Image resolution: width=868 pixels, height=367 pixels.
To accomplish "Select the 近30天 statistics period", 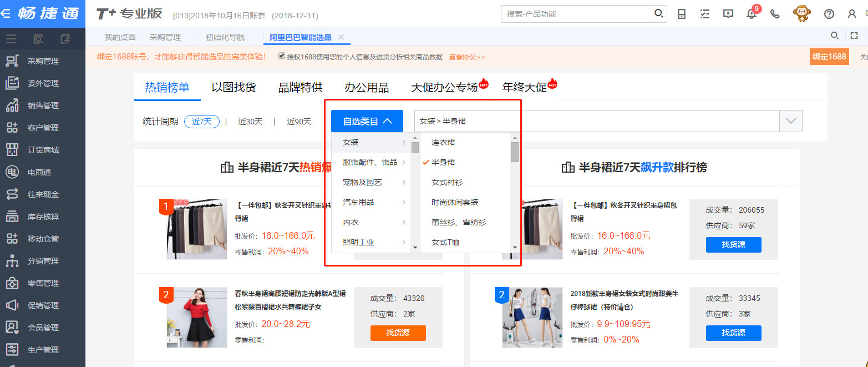I will click(x=250, y=122).
